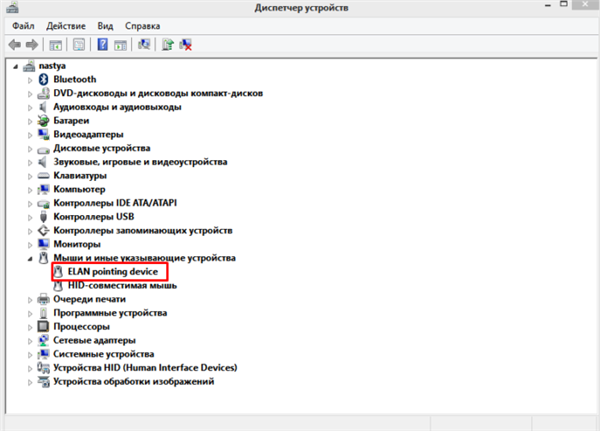The image size is (600, 431).
Task: Click the scan for hardware changes icon
Action: (144, 44)
